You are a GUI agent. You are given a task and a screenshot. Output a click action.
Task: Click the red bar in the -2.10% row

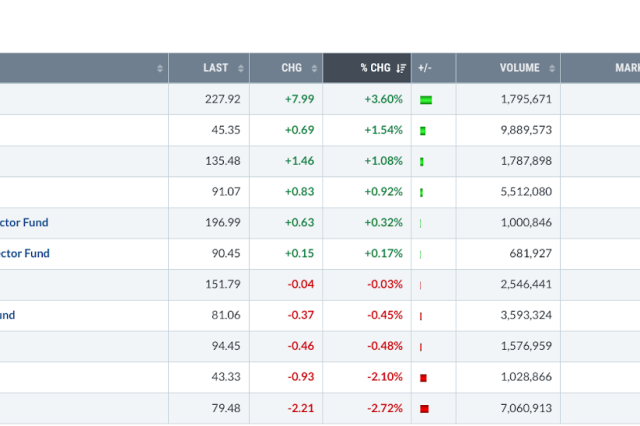[423, 377]
